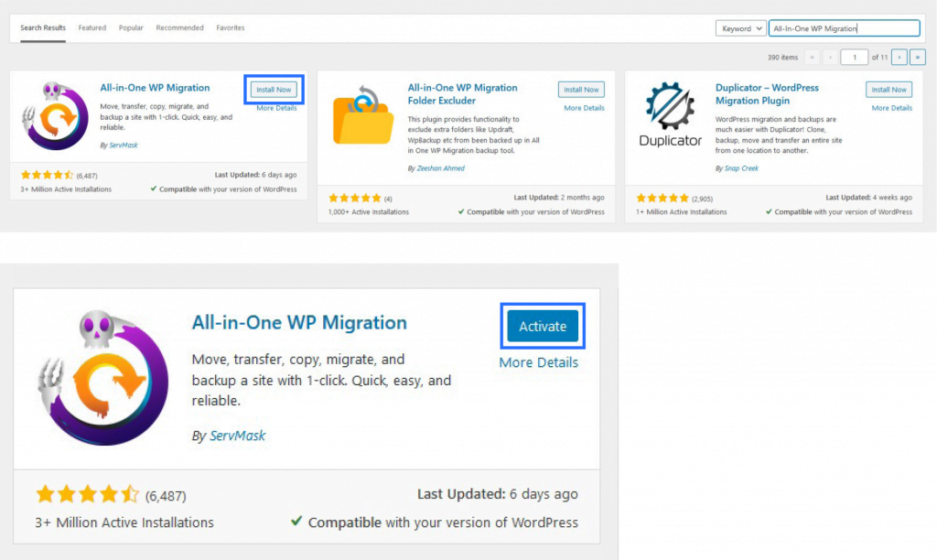This screenshot has height=560, width=937.
Task: Jump to last results page
Action: (917, 58)
